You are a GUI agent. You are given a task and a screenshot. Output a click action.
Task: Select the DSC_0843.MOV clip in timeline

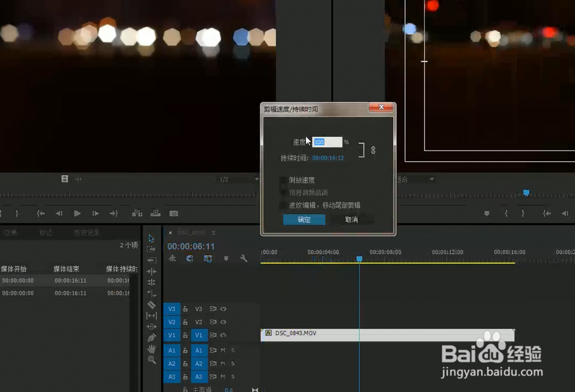(388, 335)
